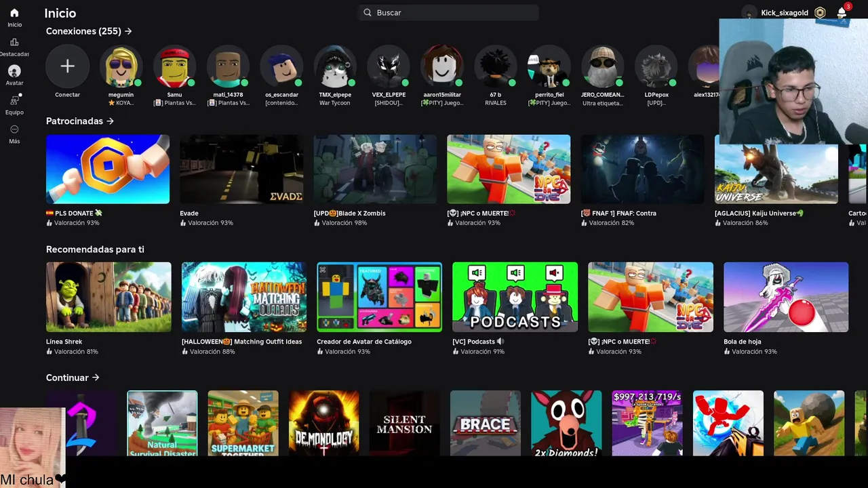Resume the Silent Mansion game

click(405, 423)
